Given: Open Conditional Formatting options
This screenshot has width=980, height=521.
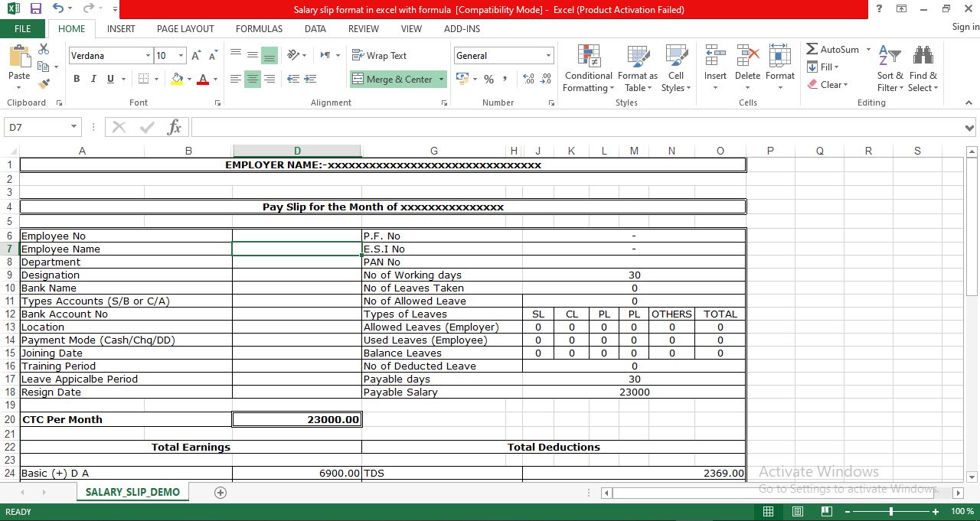Looking at the screenshot, I should pyautogui.click(x=588, y=69).
